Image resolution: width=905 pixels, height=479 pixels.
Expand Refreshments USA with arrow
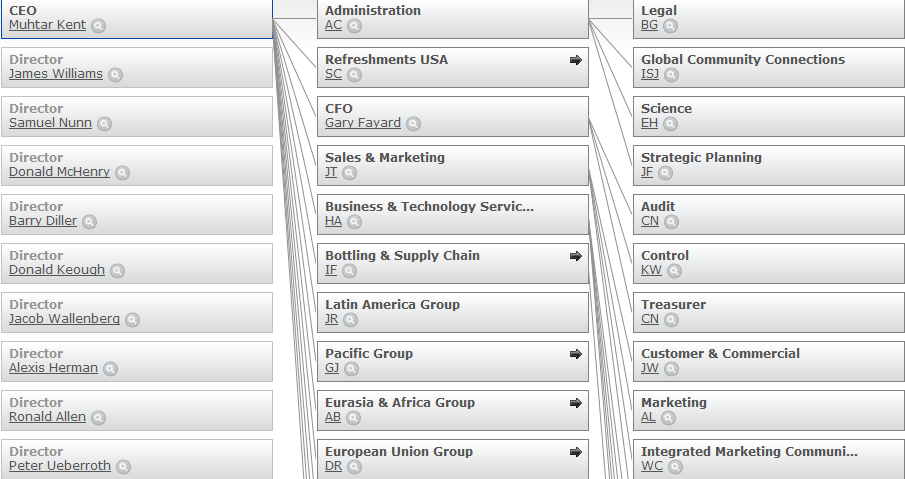[x=575, y=60]
